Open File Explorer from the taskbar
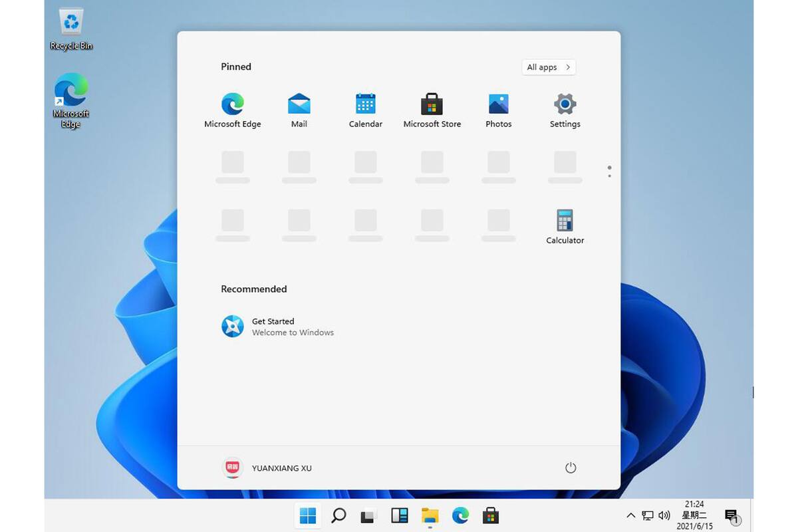 point(430,515)
